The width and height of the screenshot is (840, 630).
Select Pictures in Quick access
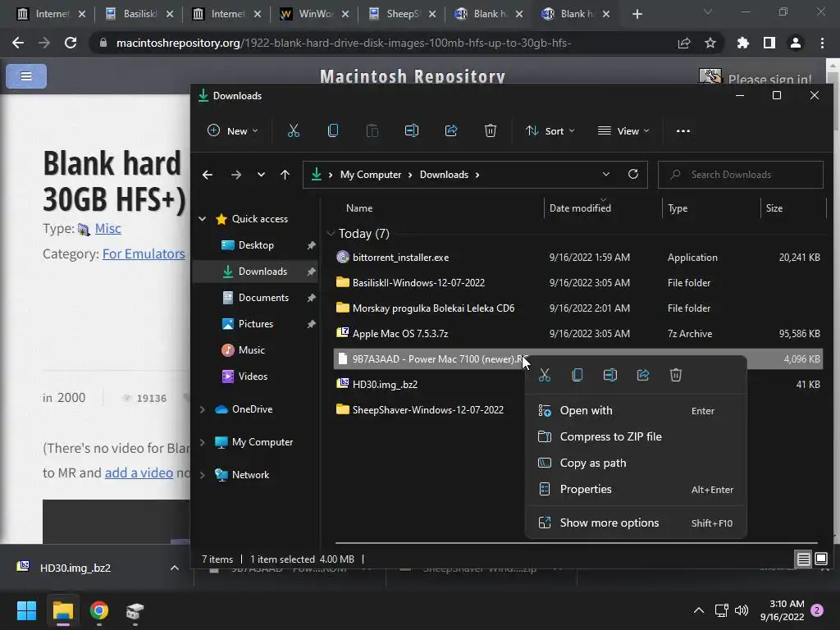click(255, 324)
